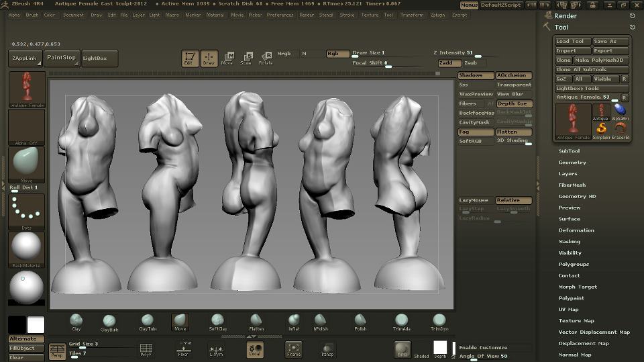
Task: Toggle the Rgb color mode
Action: coord(337,54)
